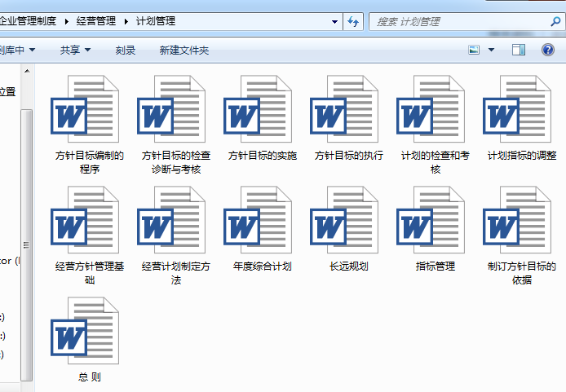Select the 长远规划 Word file icon
566x392 pixels.
pos(344,219)
